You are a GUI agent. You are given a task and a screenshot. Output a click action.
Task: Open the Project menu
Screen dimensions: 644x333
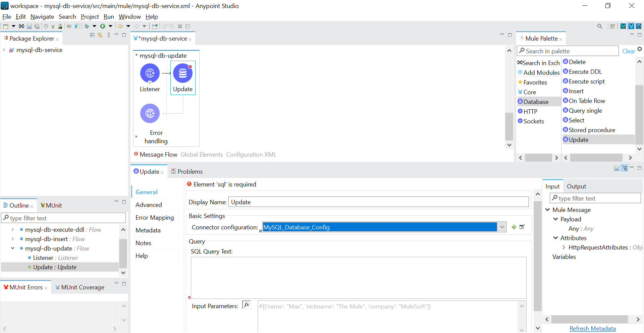(90, 17)
